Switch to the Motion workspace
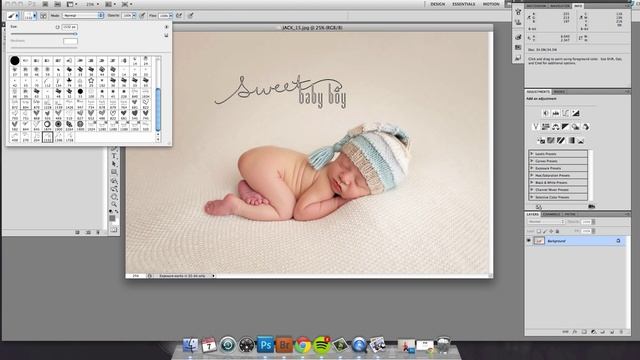This screenshot has width=640, height=360. 491,4
